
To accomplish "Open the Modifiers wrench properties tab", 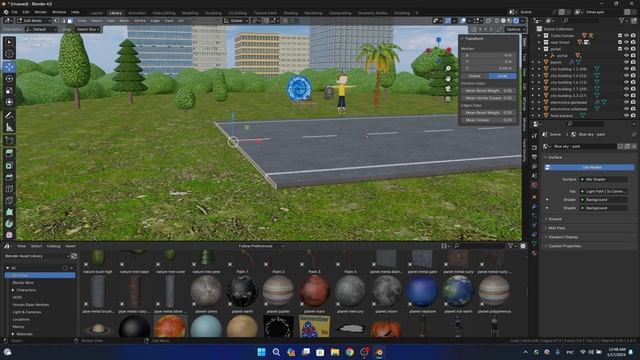I will click(534, 206).
